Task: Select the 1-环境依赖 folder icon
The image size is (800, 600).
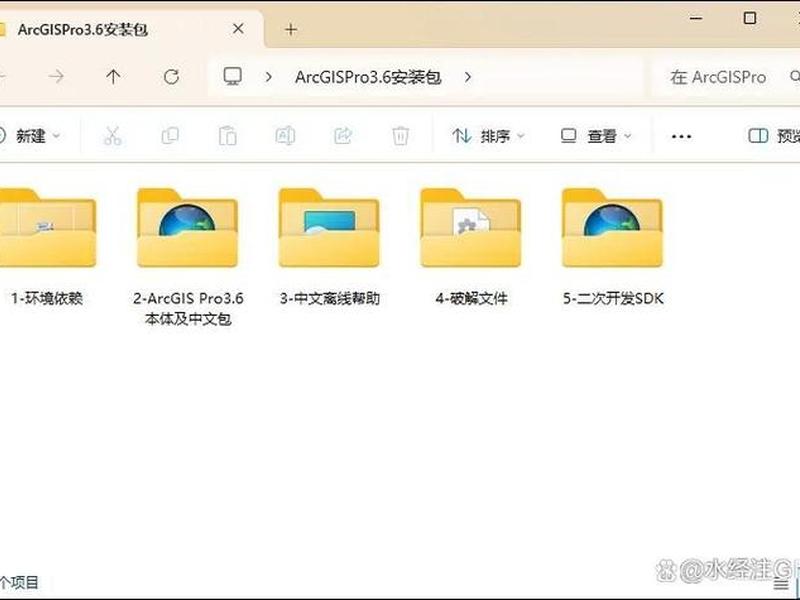Action: click(47, 228)
